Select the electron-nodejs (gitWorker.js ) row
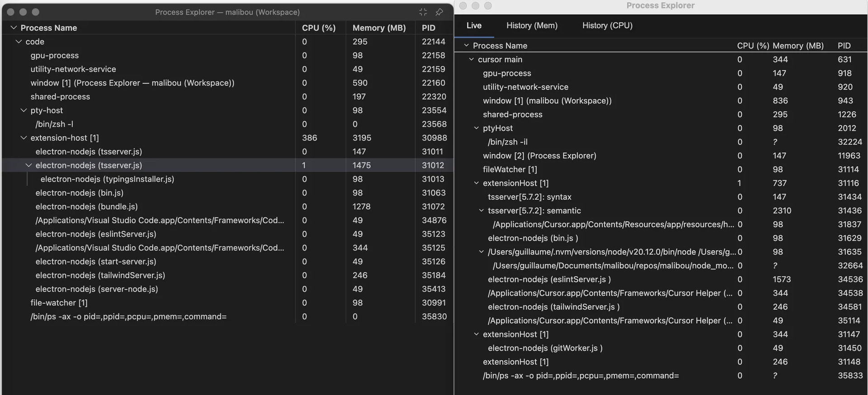The width and height of the screenshot is (868, 395). pos(661,348)
